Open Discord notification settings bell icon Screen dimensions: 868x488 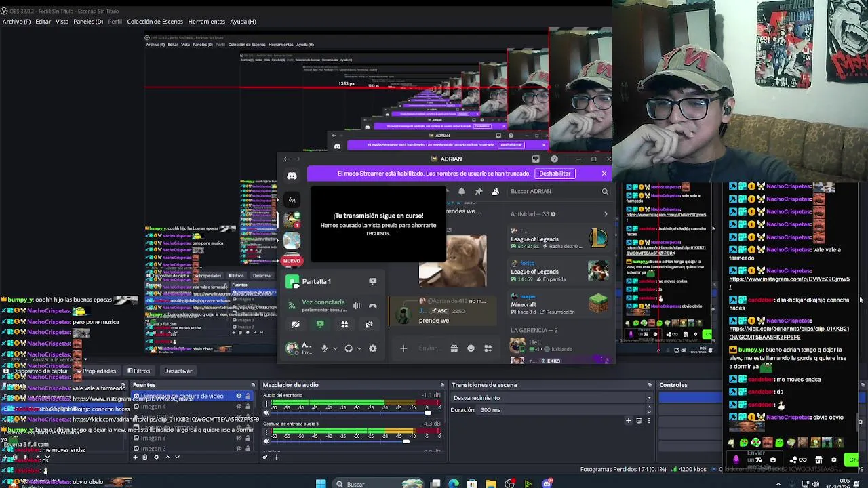click(x=462, y=192)
